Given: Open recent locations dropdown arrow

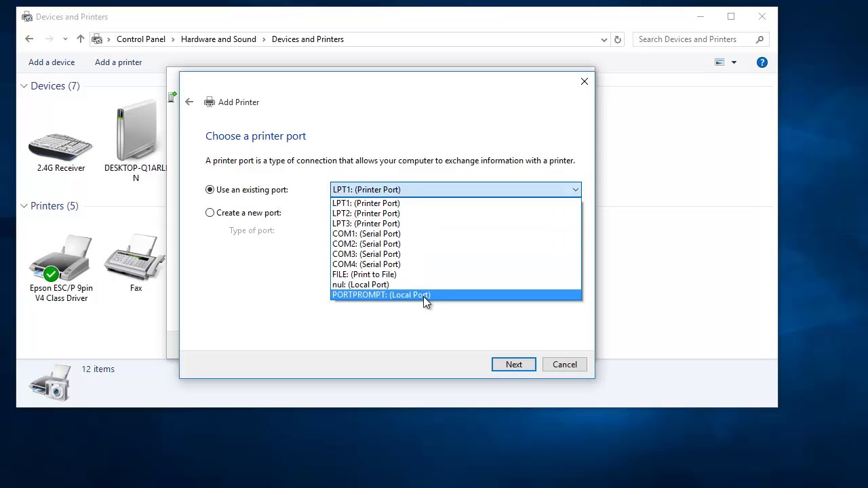Looking at the screenshot, I should (65, 39).
